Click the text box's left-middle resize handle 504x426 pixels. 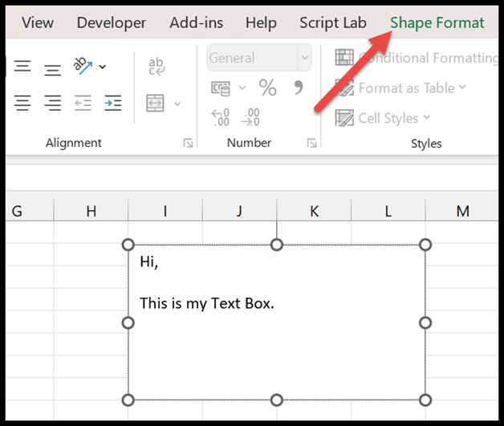click(x=128, y=323)
